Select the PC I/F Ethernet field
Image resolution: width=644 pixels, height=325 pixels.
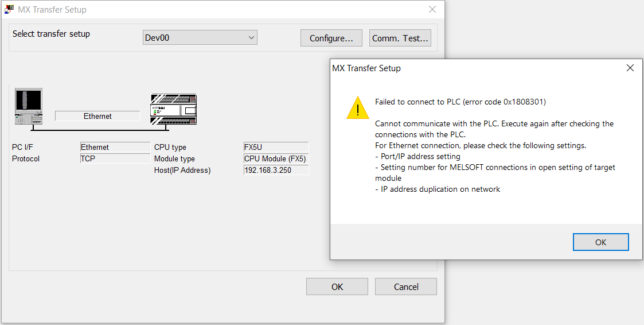pyautogui.click(x=115, y=147)
